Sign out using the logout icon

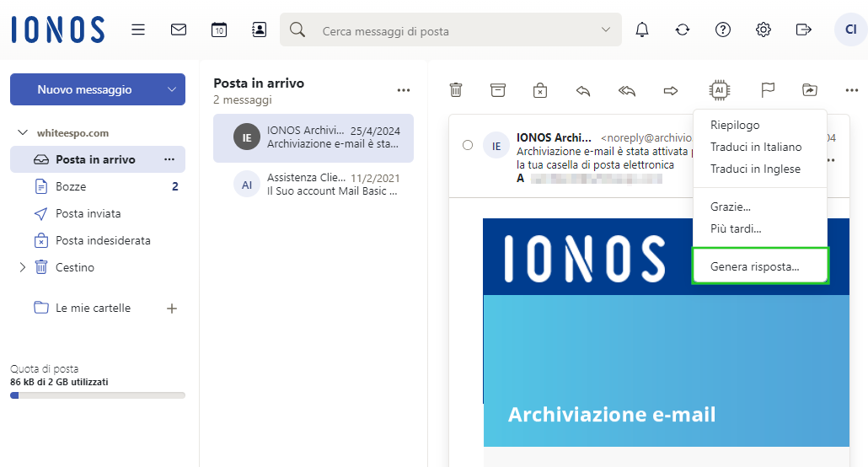(803, 30)
